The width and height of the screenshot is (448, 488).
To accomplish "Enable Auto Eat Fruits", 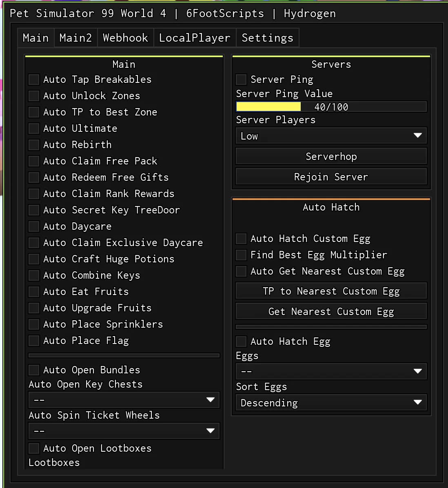I will 34,291.
